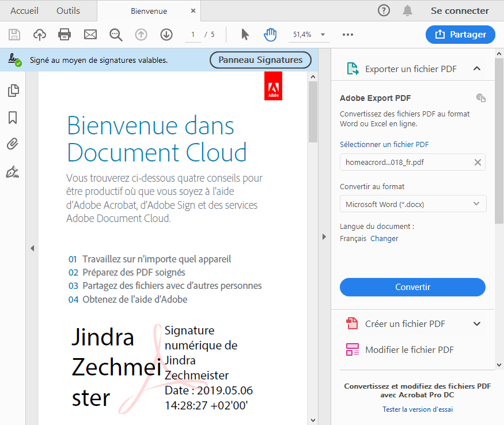Click the 'Bienvenue dans Document Cloud' heading
Screen dimensions: 504x425
coord(157,138)
